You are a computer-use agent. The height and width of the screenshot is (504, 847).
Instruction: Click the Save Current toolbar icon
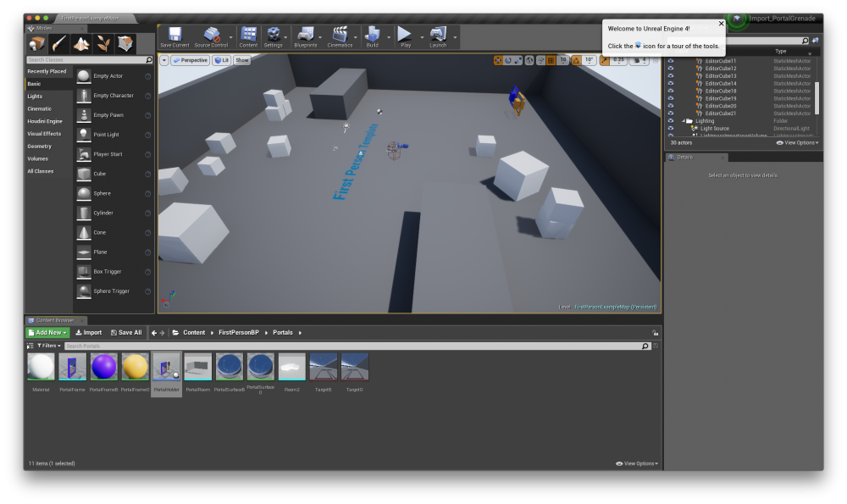(x=174, y=35)
